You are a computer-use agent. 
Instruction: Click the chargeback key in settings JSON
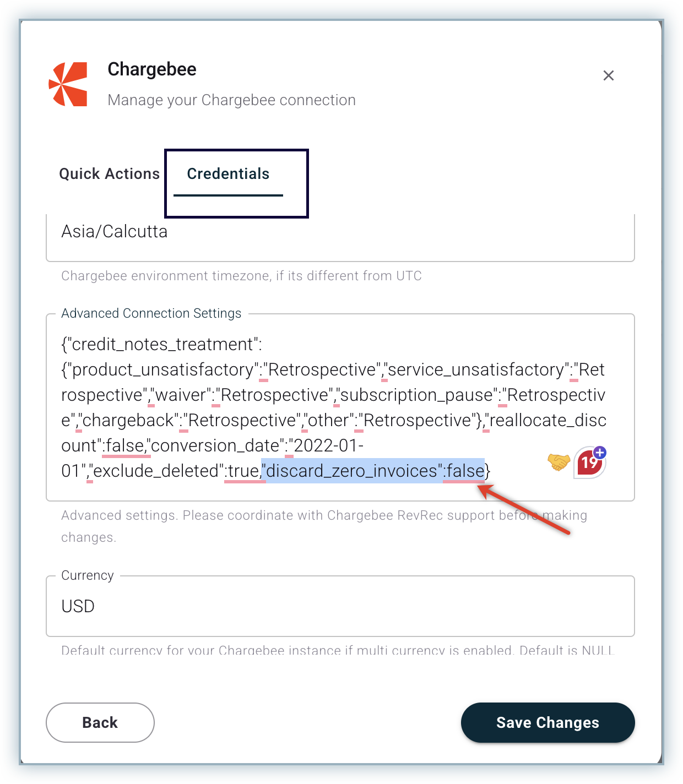tap(128, 420)
